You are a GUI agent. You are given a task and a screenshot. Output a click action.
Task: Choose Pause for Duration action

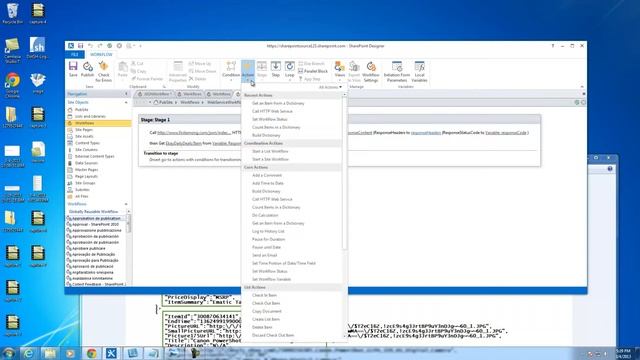pyautogui.click(x=269, y=239)
